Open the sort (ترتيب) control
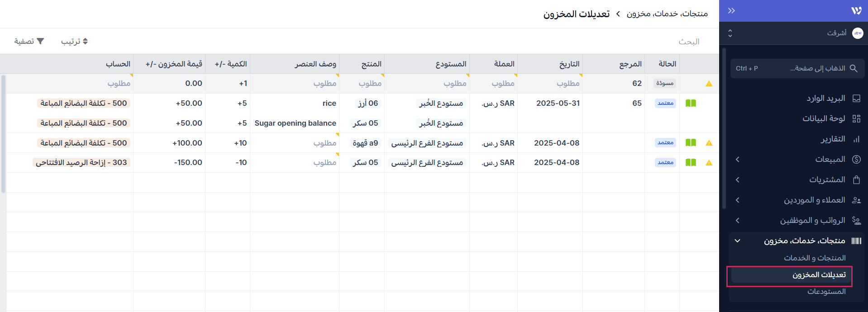The image size is (868, 312). [x=74, y=42]
